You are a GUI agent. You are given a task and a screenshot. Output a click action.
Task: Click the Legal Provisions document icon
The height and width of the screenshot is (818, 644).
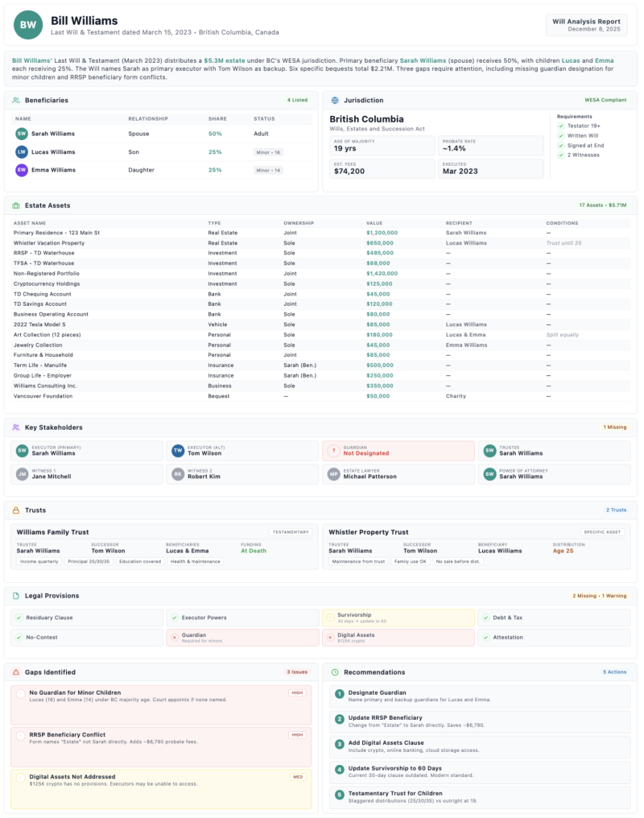pos(16,596)
